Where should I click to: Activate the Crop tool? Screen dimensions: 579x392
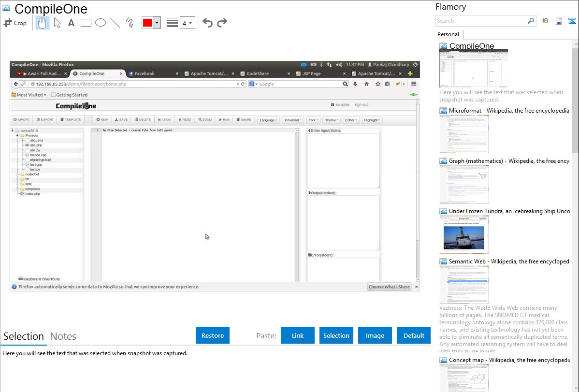(x=15, y=23)
